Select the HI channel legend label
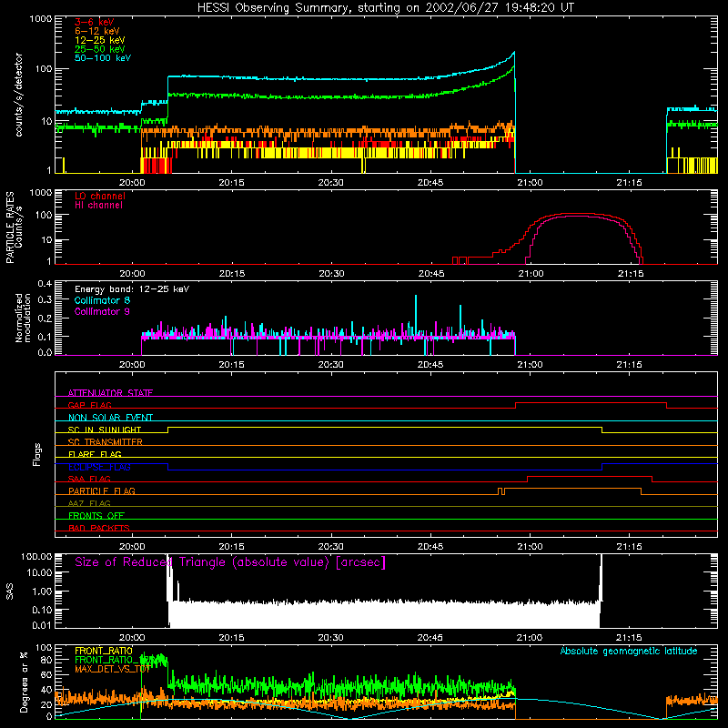 [x=99, y=206]
